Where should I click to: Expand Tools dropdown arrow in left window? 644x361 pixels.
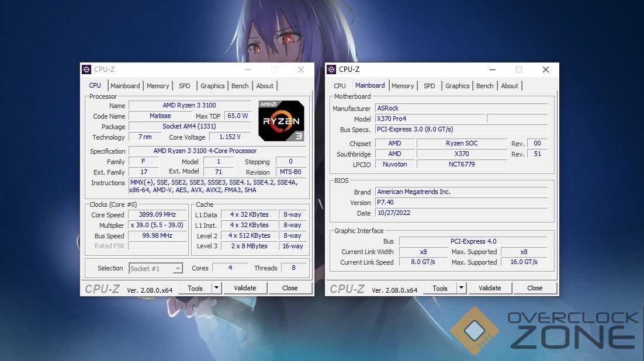pyautogui.click(x=216, y=288)
